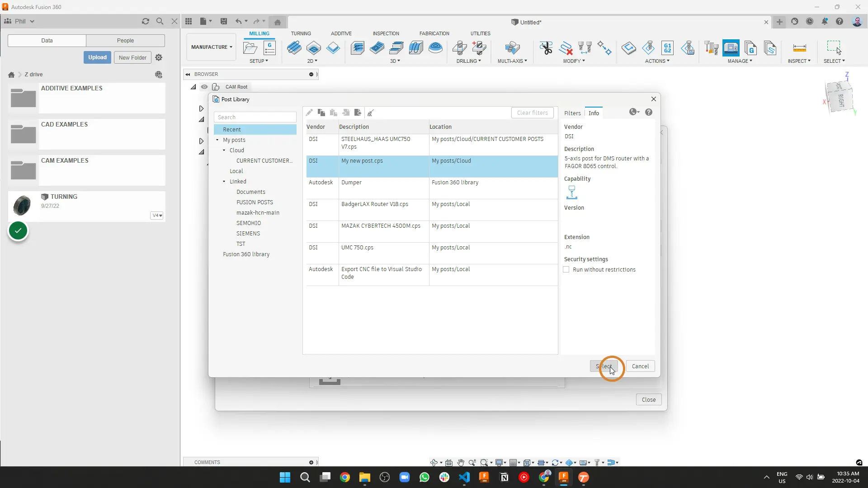Click the Setup folder icon in toolbar
This screenshot has height=488, width=868.
point(250,48)
